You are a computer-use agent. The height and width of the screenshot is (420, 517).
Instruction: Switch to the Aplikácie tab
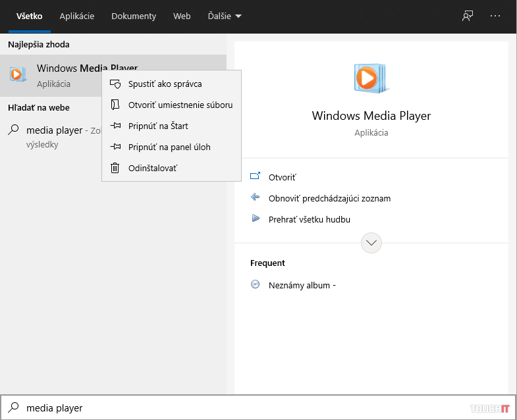tap(76, 16)
